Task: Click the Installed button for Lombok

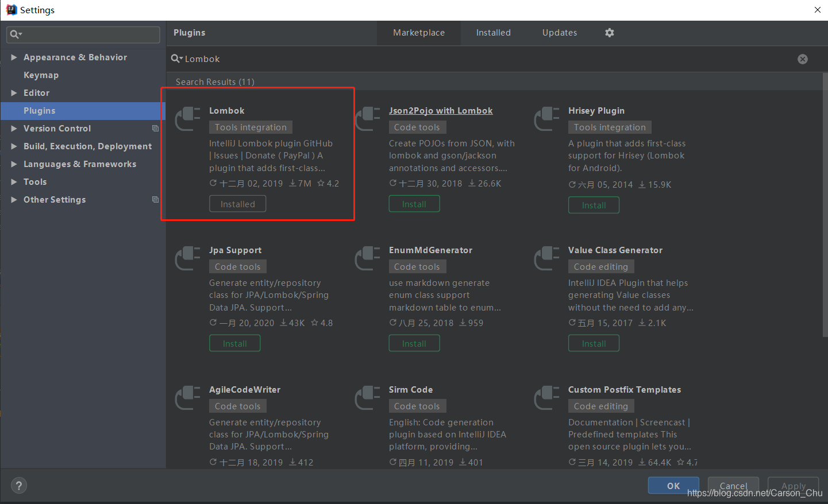Action: click(238, 204)
